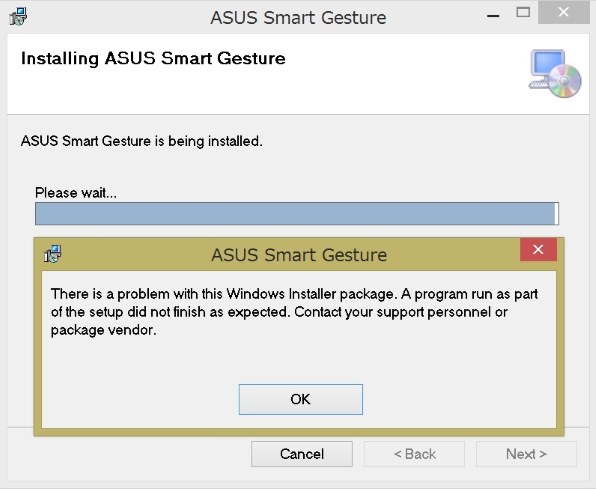Click the white header banner area
The height and width of the screenshot is (489, 596).
(298, 74)
